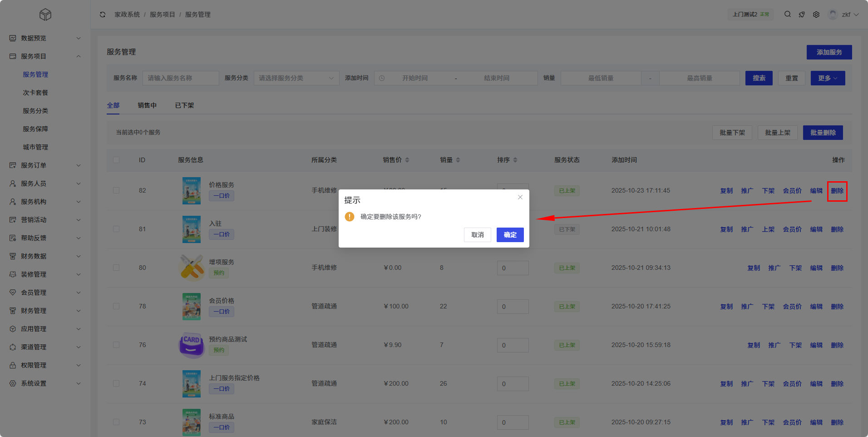Click the rocket icon in top bar
The height and width of the screenshot is (437, 868).
click(802, 15)
